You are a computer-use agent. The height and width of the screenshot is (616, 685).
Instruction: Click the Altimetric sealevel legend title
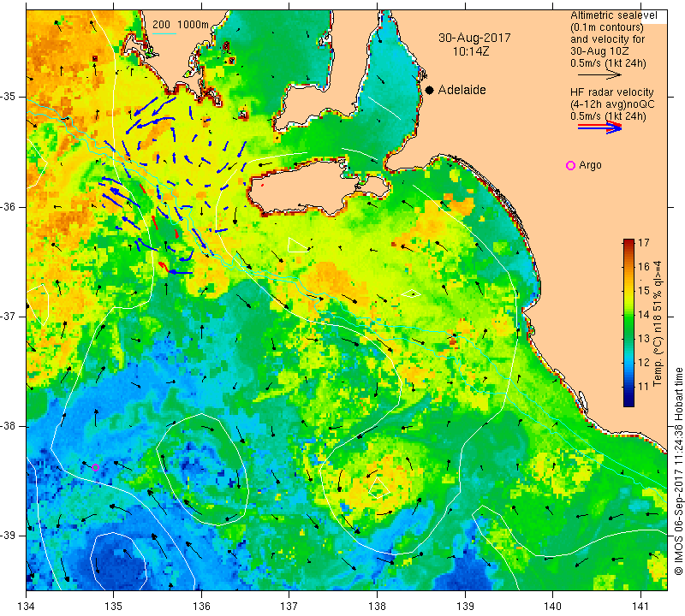click(x=613, y=15)
